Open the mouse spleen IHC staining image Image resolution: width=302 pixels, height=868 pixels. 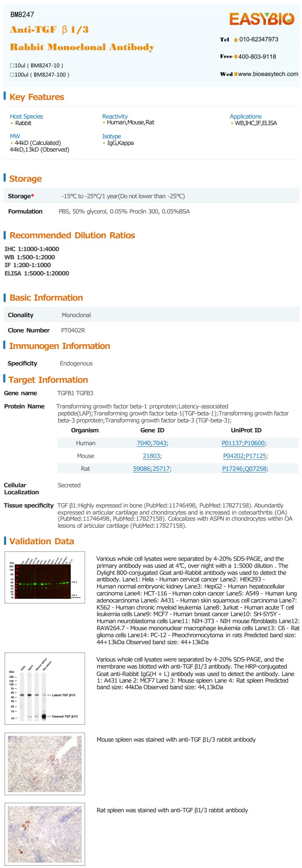click(x=45, y=764)
